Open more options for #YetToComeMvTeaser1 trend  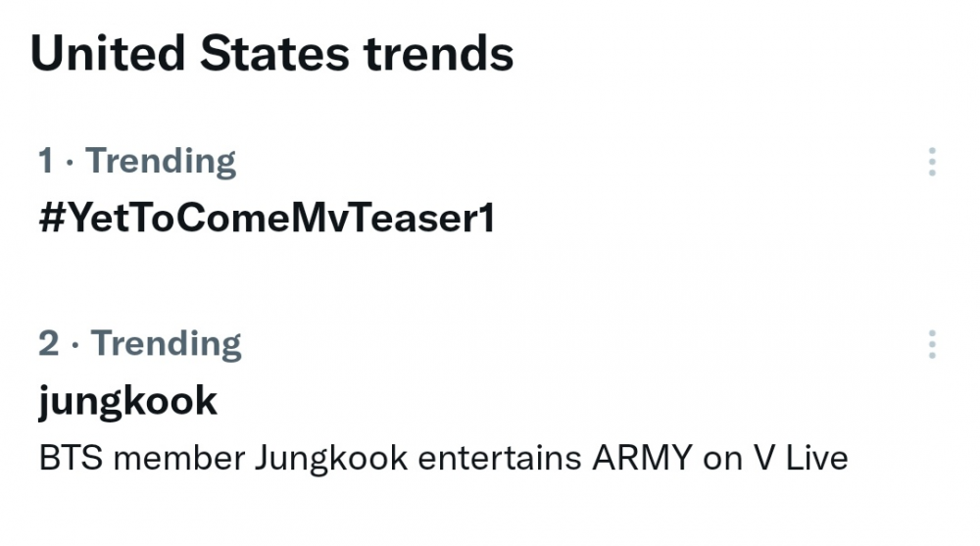(932, 162)
